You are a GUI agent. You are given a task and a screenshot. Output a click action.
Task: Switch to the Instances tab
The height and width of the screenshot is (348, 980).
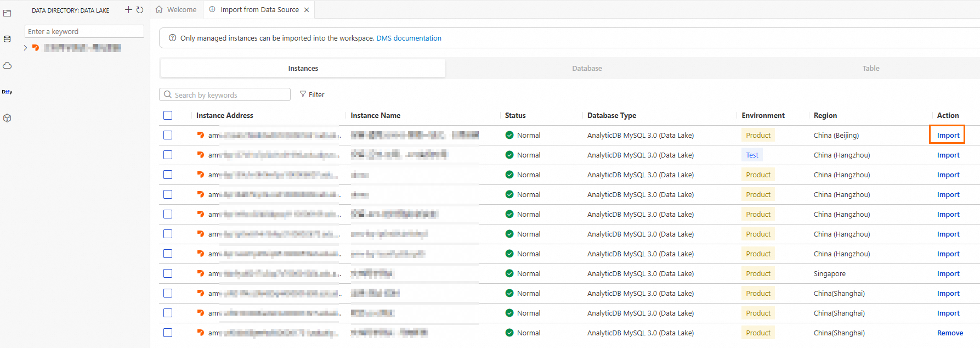[303, 68]
